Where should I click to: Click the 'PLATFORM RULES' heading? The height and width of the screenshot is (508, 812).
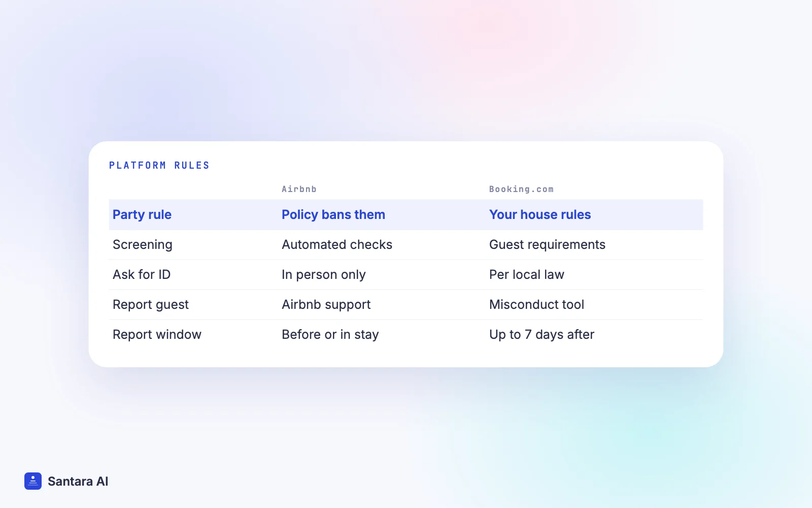[x=159, y=166]
